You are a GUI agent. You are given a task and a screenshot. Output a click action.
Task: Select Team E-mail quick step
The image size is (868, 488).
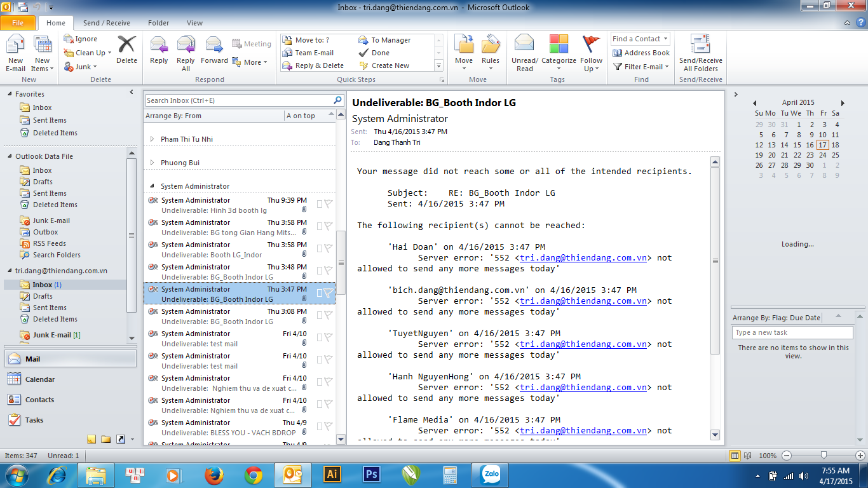point(309,53)
